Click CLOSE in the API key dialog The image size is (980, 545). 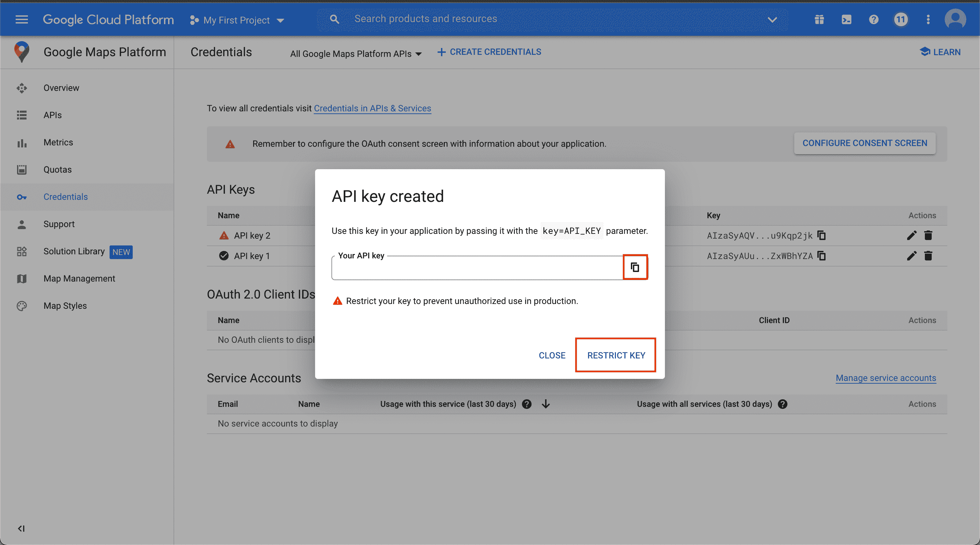point(552,355)
